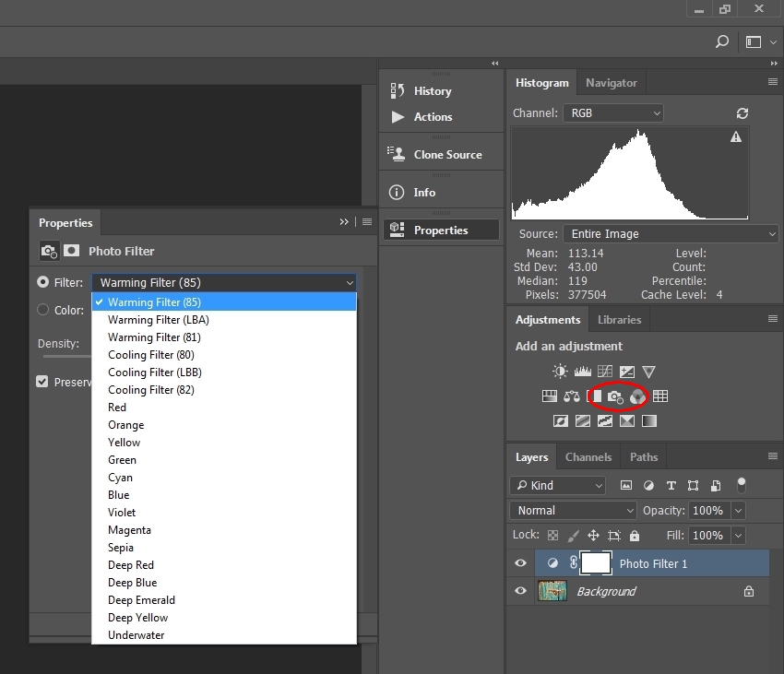Select the Color radio button

[43, 310]
